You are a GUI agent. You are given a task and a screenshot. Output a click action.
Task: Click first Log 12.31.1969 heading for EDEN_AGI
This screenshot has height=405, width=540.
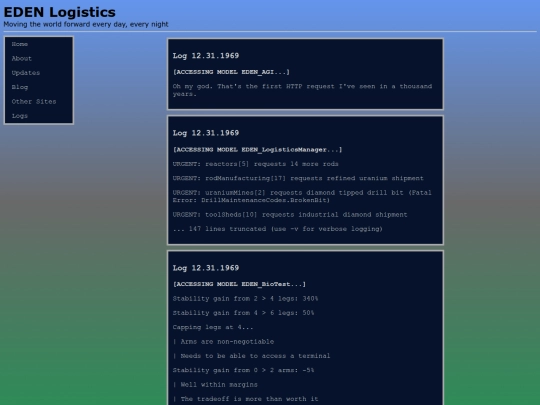point(206,56)
